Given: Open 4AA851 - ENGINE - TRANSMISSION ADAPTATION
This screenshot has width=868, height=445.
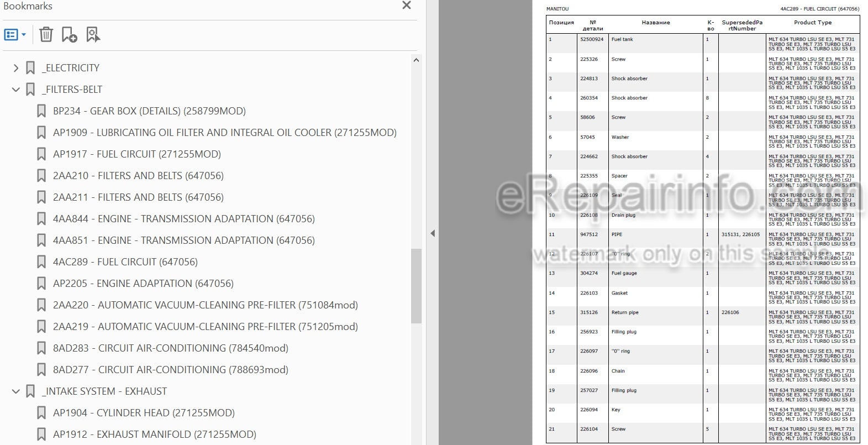Looking at the screenshot, I should (x=184, y=240).
